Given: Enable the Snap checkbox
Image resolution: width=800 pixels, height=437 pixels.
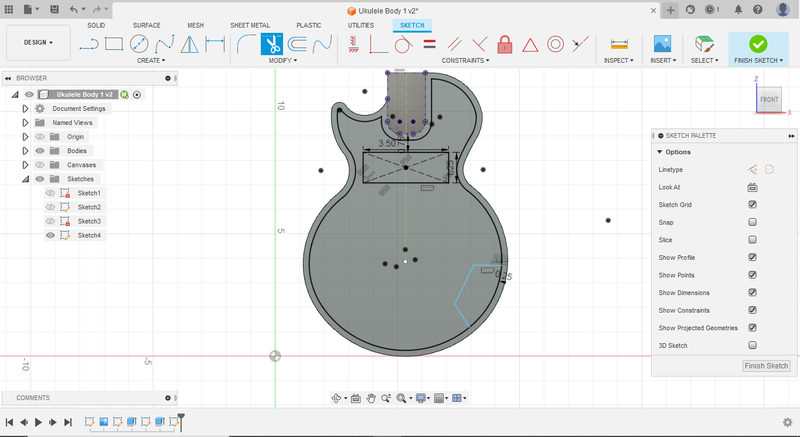Looking at the screenshot, I should click(x=752, y=222).
